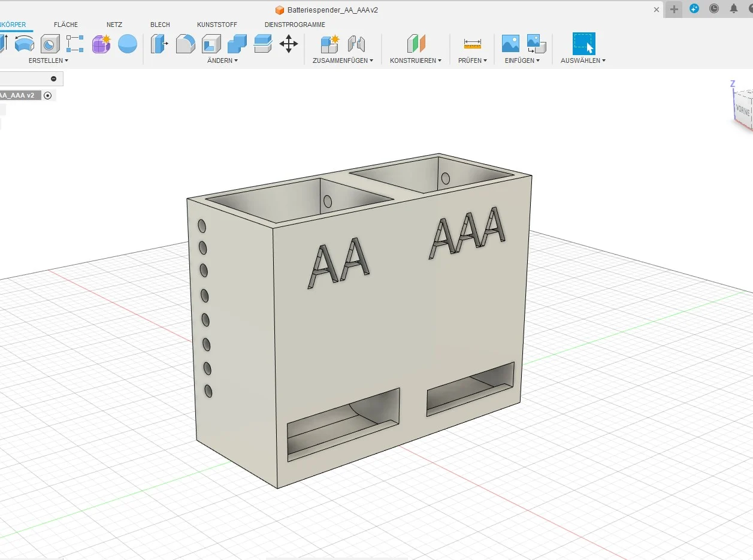Click the Joint tool icon

point(356,44)
